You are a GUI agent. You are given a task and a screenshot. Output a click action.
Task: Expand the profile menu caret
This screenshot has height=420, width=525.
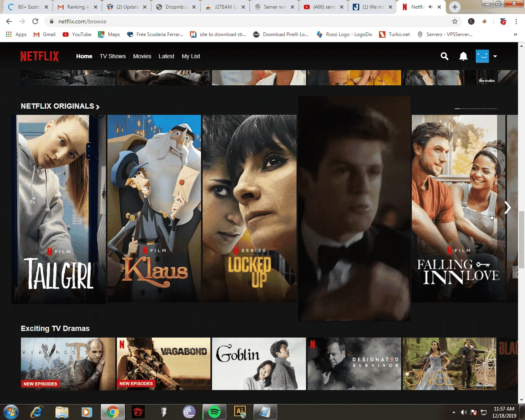(495, 56)
